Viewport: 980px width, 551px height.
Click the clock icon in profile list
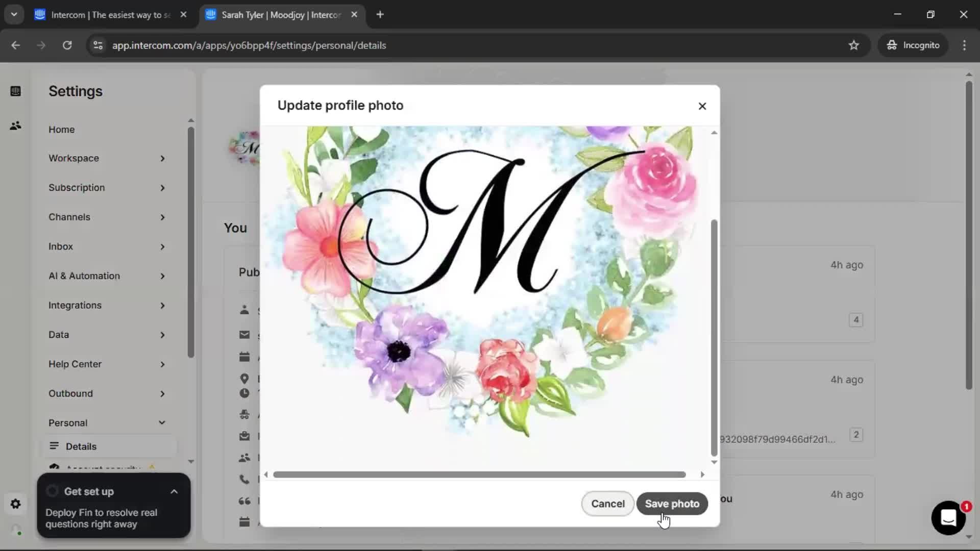pyautogui.click(x=244, y=393)
